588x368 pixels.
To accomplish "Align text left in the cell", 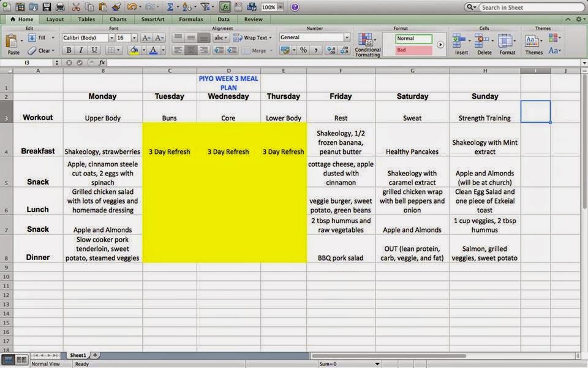I will pos(178,50).
